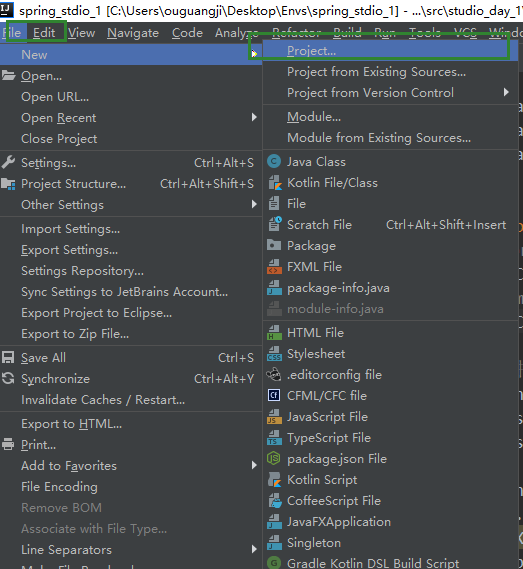Click the Gradle Kotlin DSL Build Script icon

tap(274, 563)
